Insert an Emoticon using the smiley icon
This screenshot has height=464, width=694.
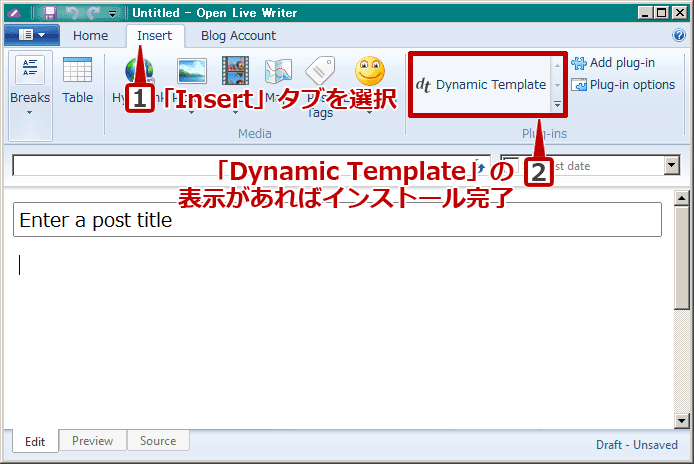pyautogui.click(x=370, y=70)
